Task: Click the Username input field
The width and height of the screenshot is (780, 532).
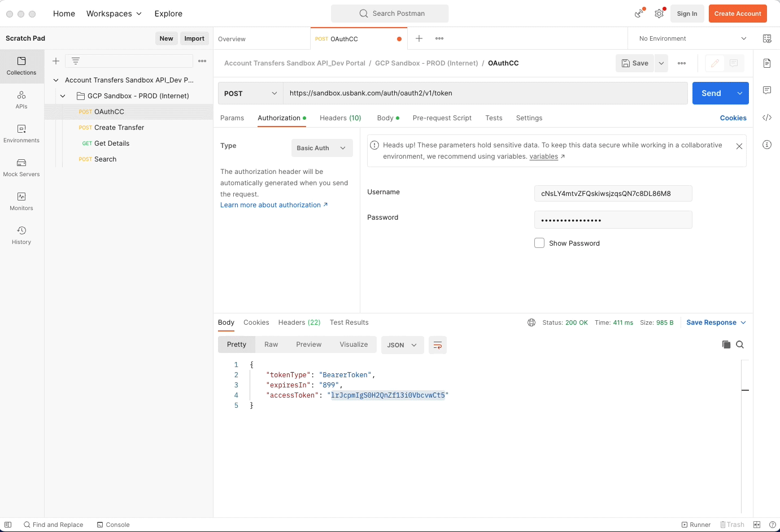Action: pos(613,193)
